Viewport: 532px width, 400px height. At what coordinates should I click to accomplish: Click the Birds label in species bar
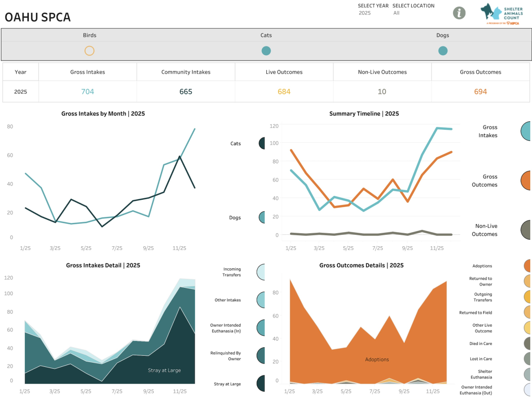pyautogui.click(x=90, y=35)
